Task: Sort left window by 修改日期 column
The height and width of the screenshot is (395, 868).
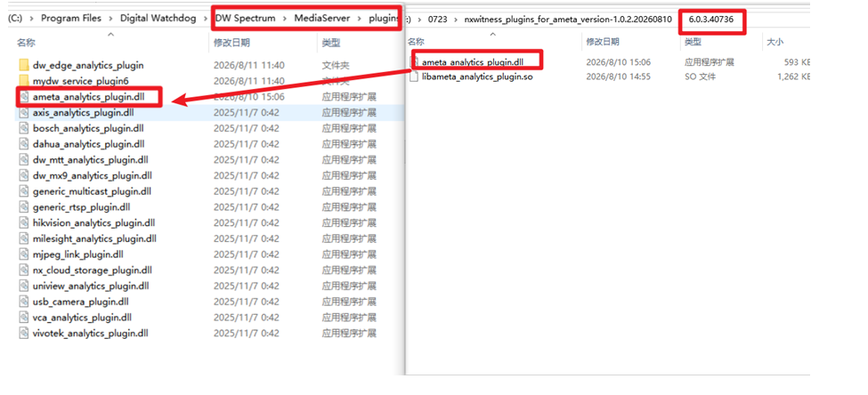Action: click(x=231, y=43)
